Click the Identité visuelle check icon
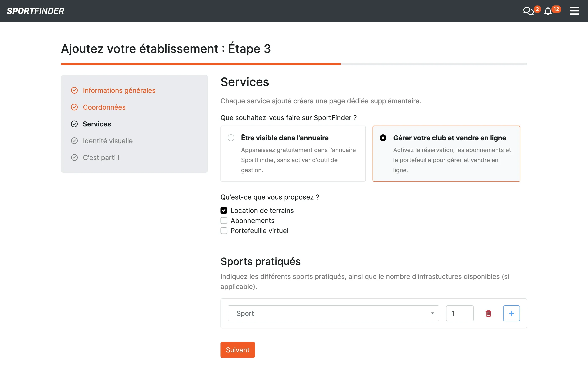 tap(74, 141)
